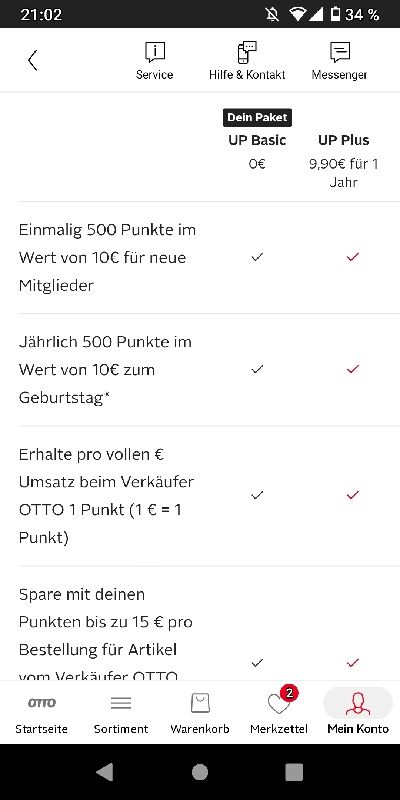Tap the Dein Paket badge
Screen dimensions: 400x800
pyautogui.click(x=257, y=117)
